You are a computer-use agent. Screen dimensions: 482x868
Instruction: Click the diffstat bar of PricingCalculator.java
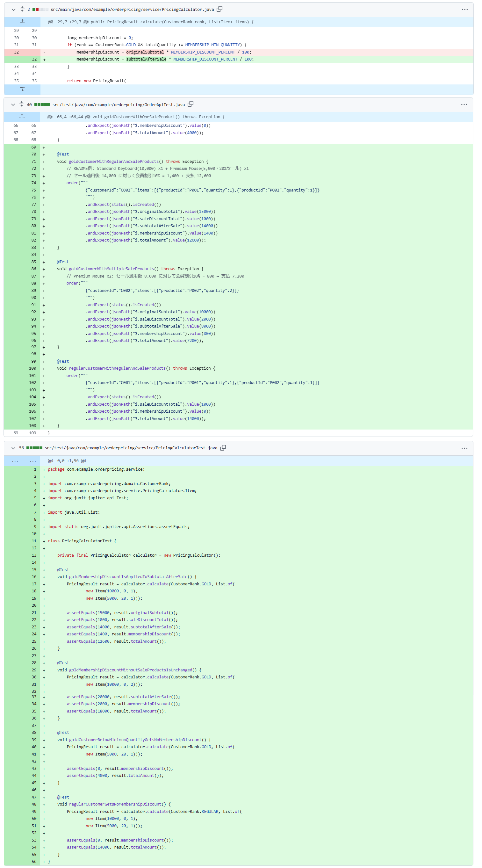pyautogui.click(x=40, y=10)
